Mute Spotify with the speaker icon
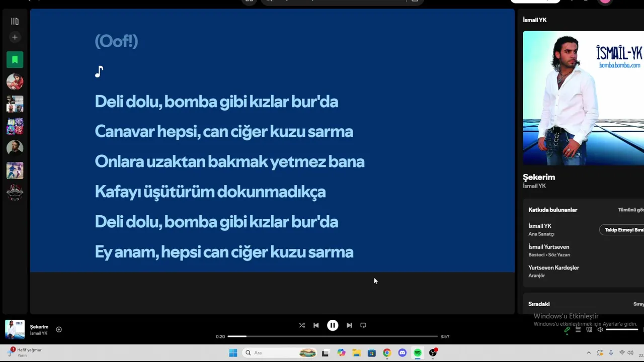 [600, 330]
